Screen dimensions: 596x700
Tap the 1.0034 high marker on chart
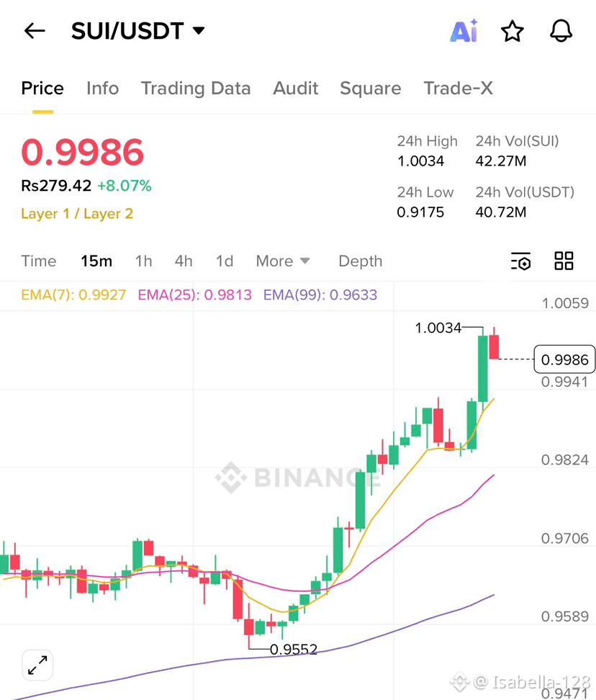[x=438, y=328]
